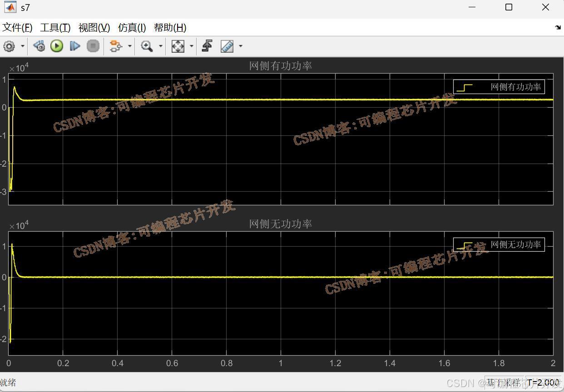Open the scope configuration properties gear

click(9, 46)
